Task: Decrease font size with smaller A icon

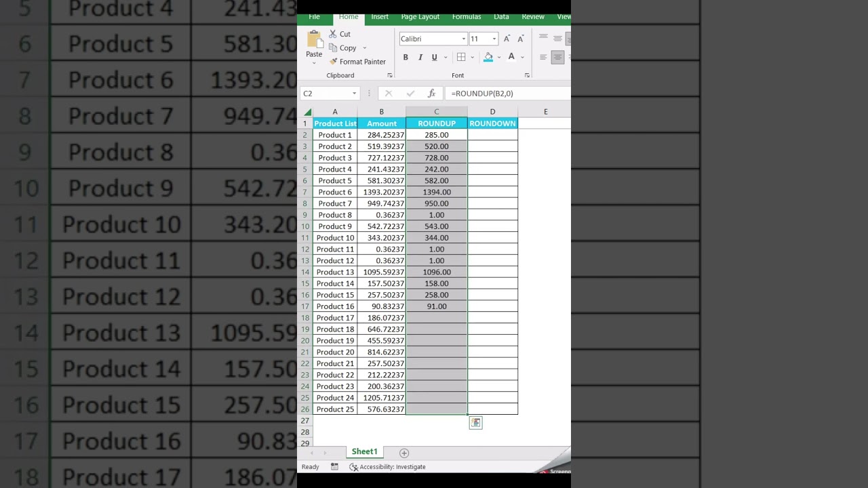Action: [520, 39]
